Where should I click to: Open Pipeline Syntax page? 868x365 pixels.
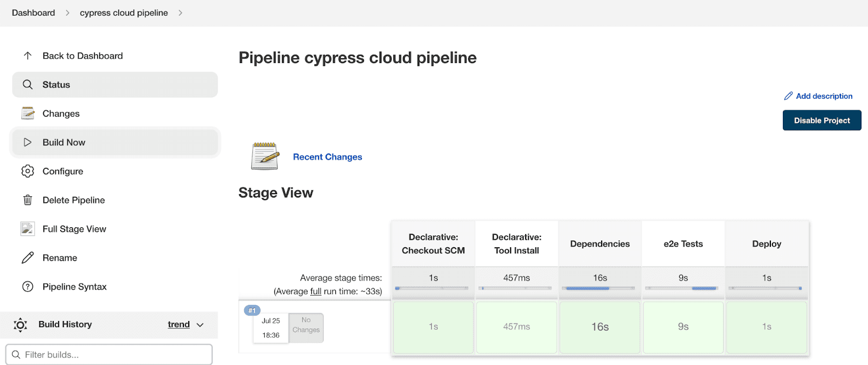point(115,286)
